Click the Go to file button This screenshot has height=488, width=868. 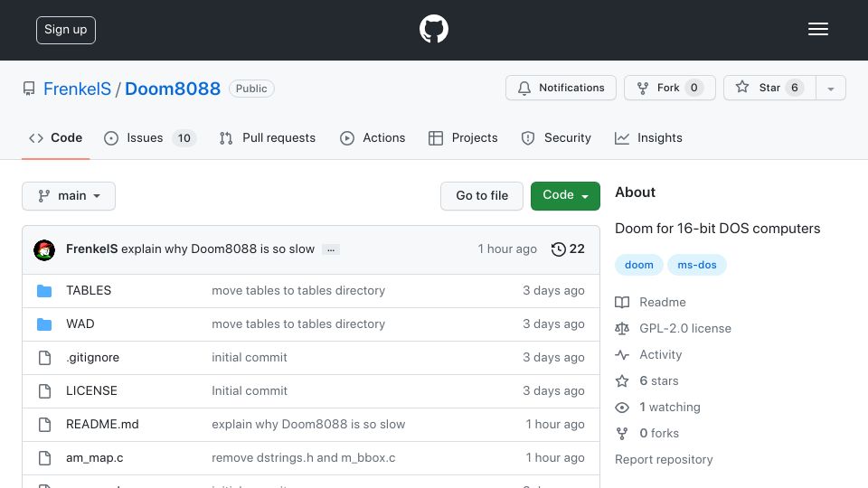pyautogui.click(x=482, y=196)
